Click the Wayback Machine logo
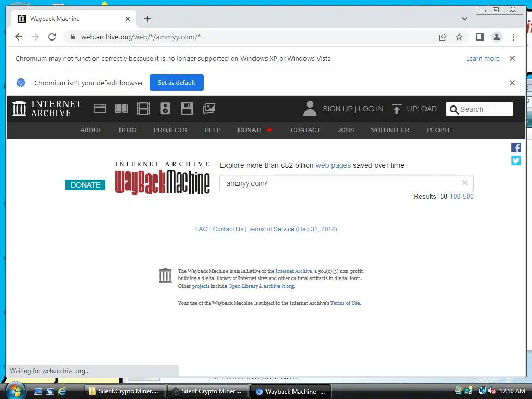 pyautogui.click(x=162, y=178)
